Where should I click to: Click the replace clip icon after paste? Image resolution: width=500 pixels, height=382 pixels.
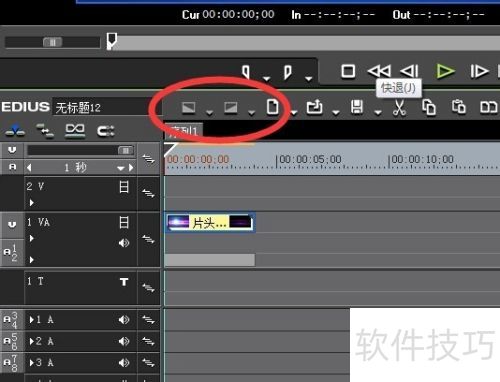coord(488,107)
